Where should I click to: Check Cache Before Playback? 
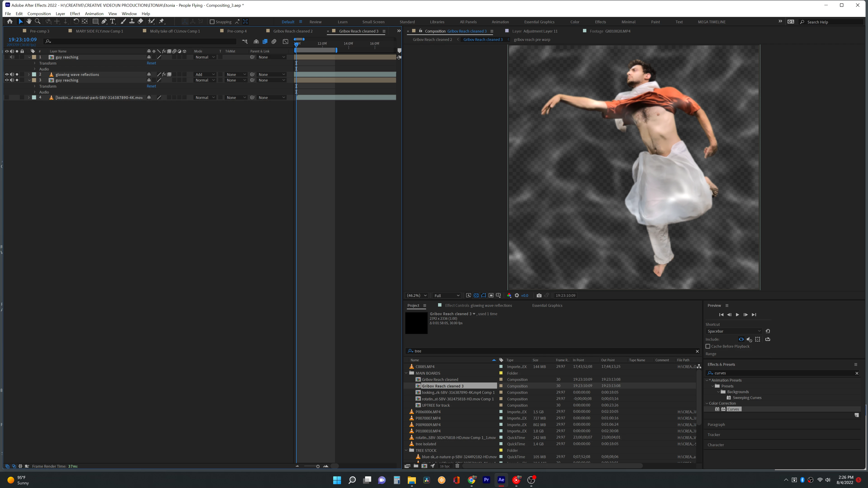coord(708,346)
